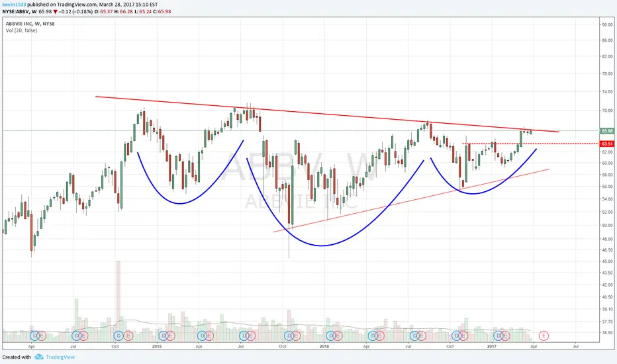This screenshot has height=364, width=617.
Task: Click the red 63.51 price level label
Action: click(x=607, y=144)
